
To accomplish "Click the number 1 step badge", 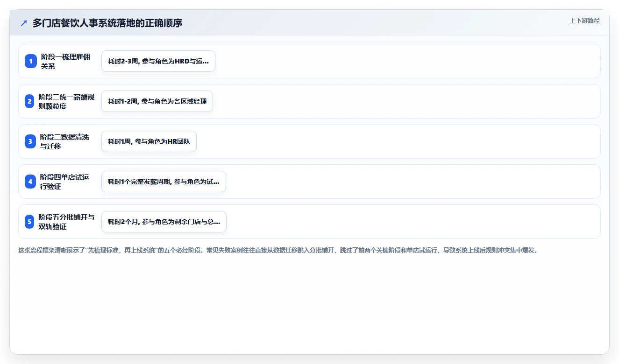I will 31,61.
